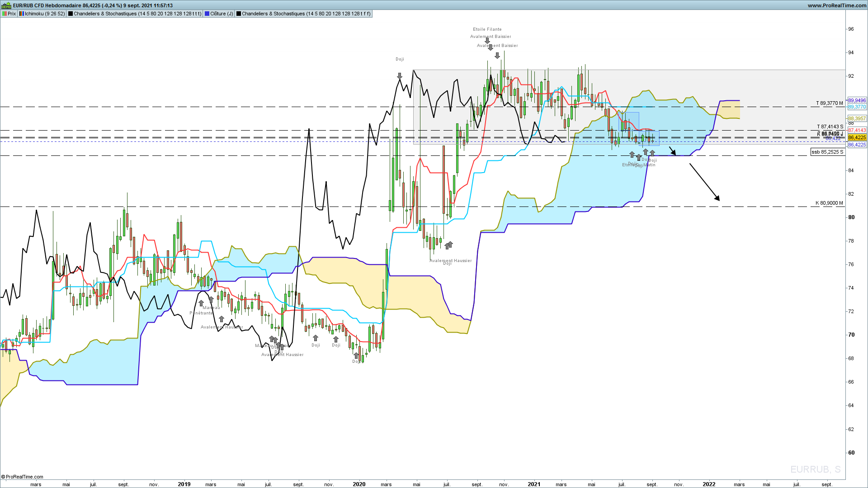Click the 2022 year label on time axis
The height and width of the screenshot is (488, 868).
coord(709,484)
